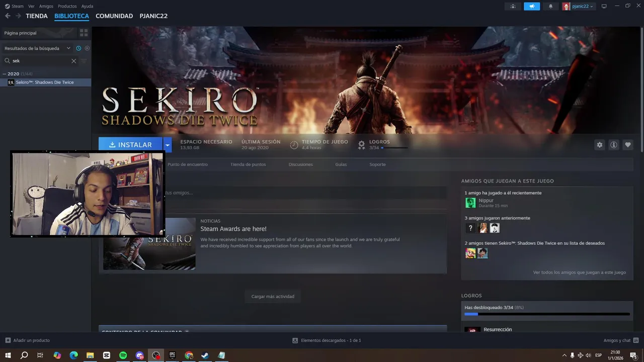Screen dimensions: 644x362
Task: Click the achievements progress bar under Has desbloqueado
Action: (547, 314)
